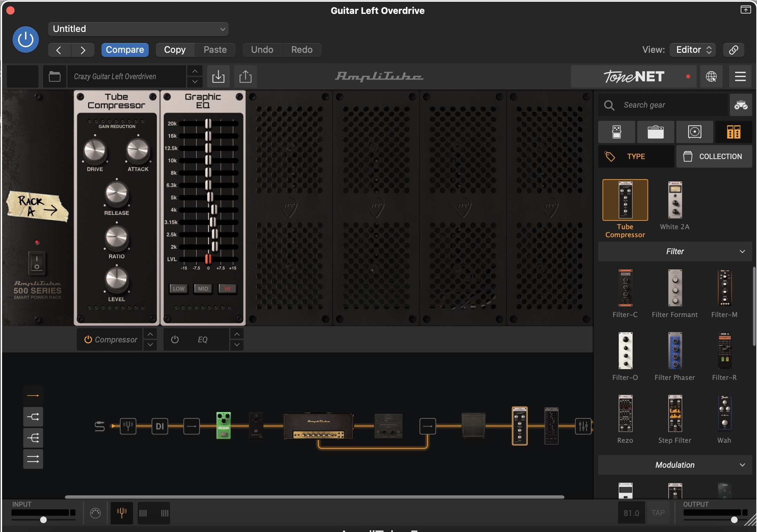Click the export share preset icon
The width and height of the screenshot is (757, 532).
(245, 76)
